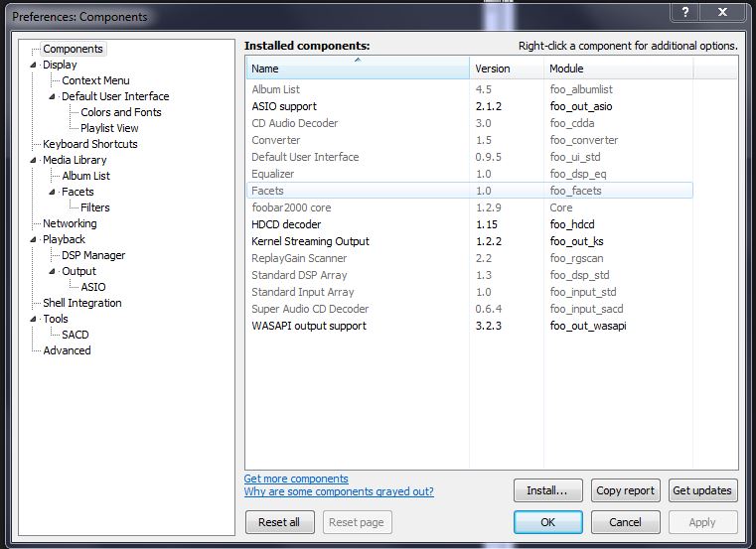756x549 pixels.
Task: Click the foo_out_wasapi module cell
Action: tap(588, 326)
